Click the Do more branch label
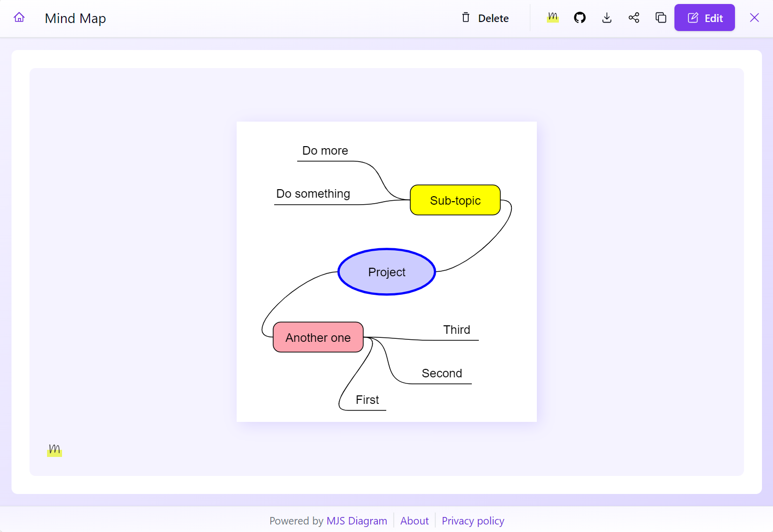Image resolution: width=773 pixels, height=532 pixels. pyautogui.click(x=325, y=151)
